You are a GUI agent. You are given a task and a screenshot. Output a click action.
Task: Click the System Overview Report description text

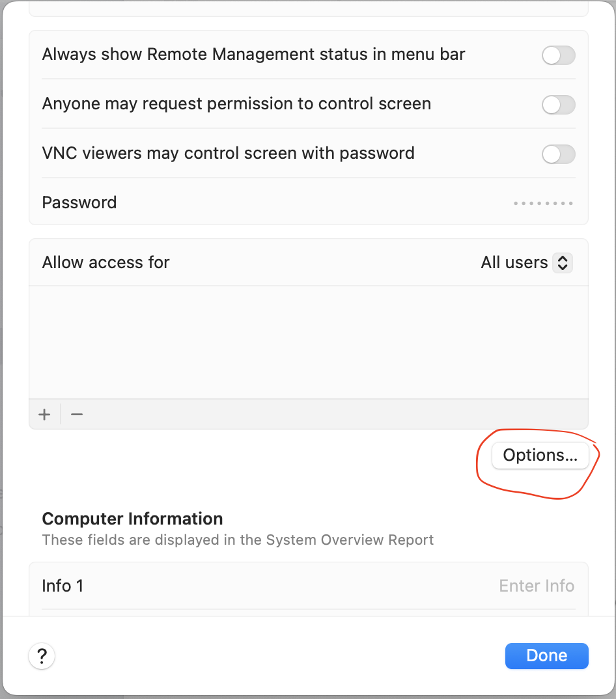tap(238, 540)
